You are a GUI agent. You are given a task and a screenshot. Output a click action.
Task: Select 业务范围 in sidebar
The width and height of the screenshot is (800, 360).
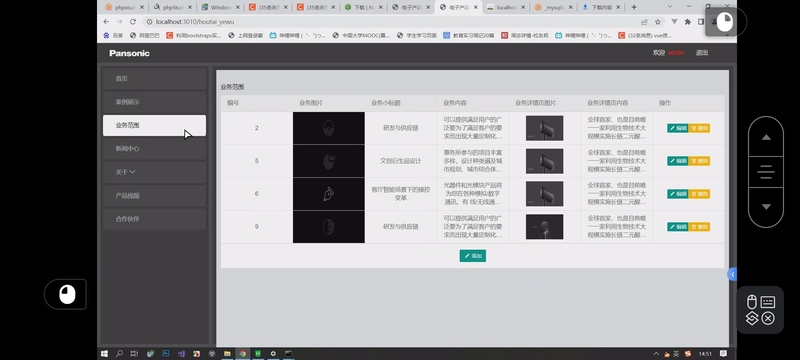155,125
